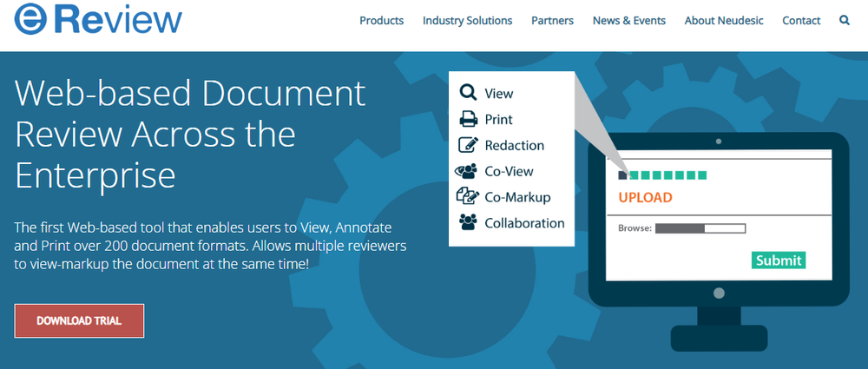The height and width of the screenshot is (369, 868).
Task: Click the Browse file progress bar
Action: (x=700, y=228)
